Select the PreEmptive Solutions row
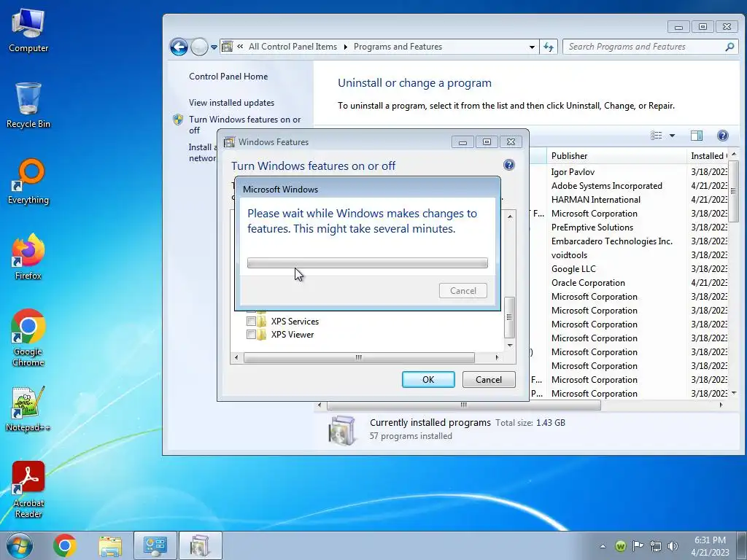 pos(592,227)
